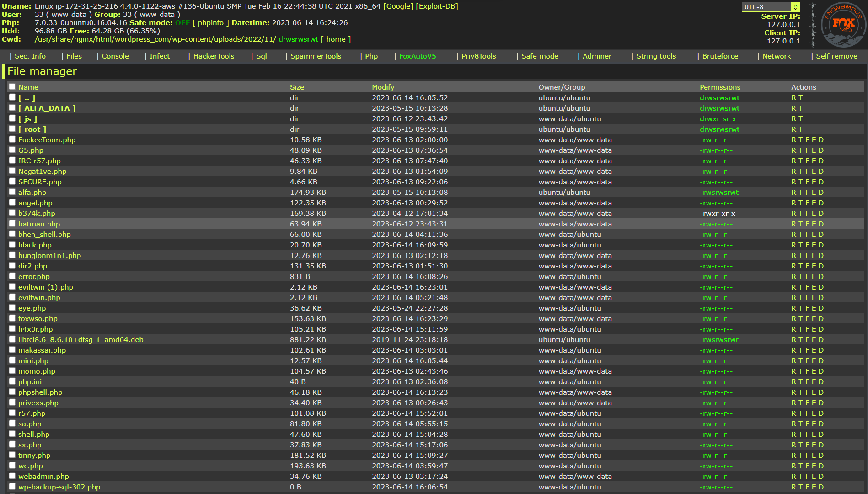The image size is (868, 494).
Task: Check the box beside wp-backup-sql-302.php
Action: (12, 487)
